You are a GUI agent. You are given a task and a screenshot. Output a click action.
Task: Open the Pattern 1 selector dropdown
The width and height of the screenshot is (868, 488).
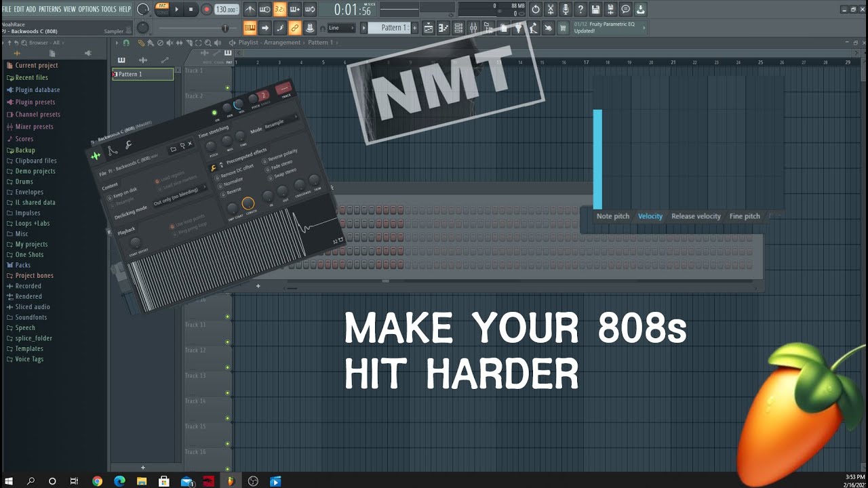pos(389,28)
